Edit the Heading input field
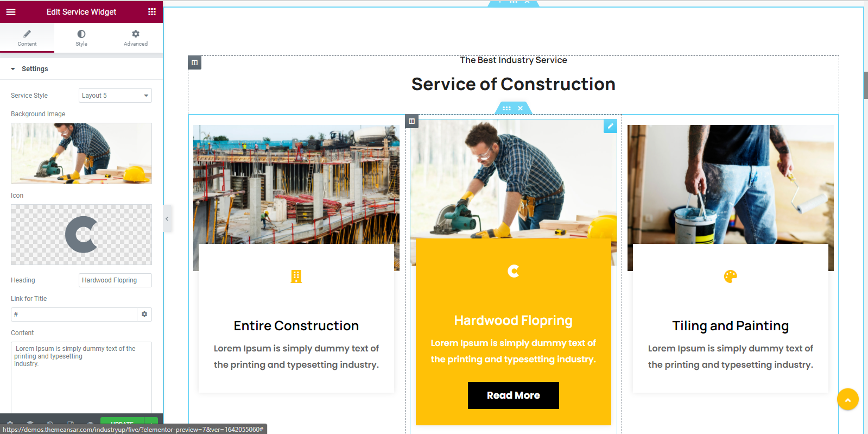This screenshot has width=868, height=434. [x=115, y=280]
